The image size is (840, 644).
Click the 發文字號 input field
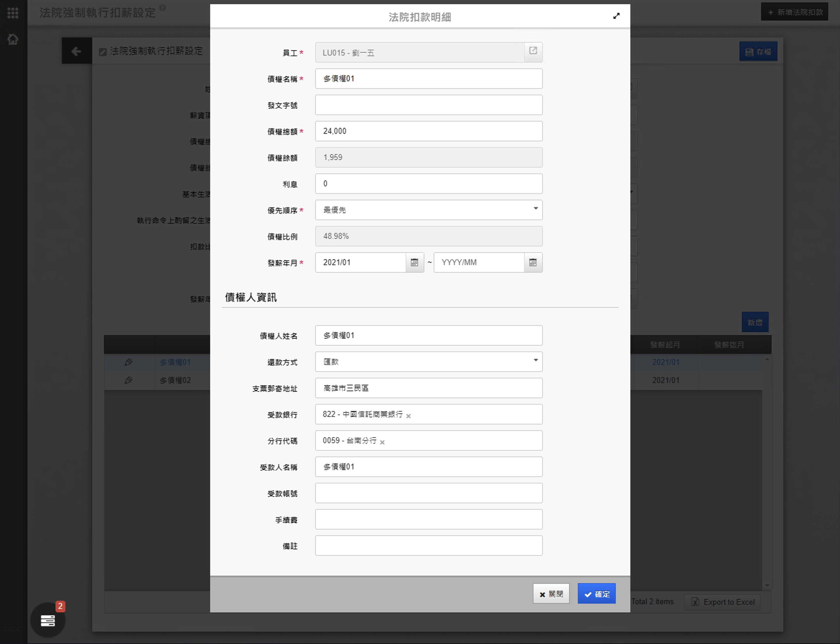[x=428, y=105]
